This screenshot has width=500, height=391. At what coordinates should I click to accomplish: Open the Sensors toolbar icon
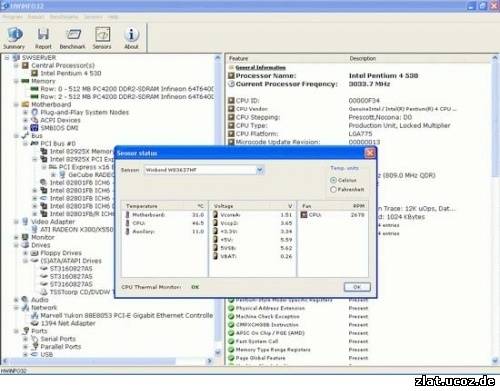click(102, 38)
